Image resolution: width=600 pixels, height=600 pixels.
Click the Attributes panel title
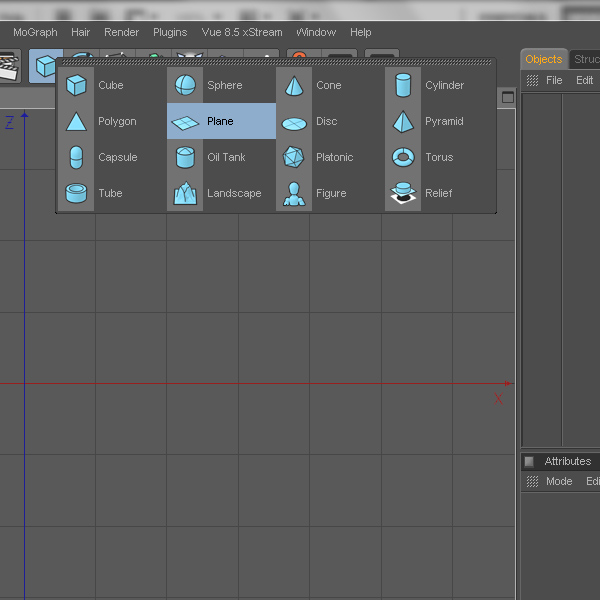(x=567, y=461)
